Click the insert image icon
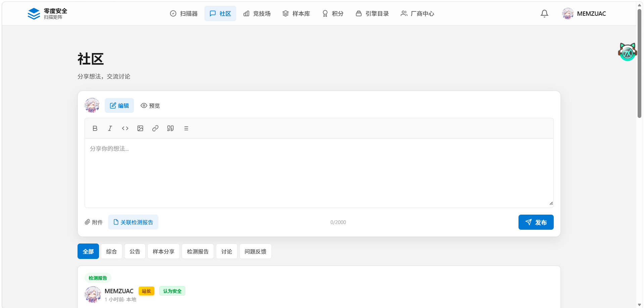 (x=140, y=128)
